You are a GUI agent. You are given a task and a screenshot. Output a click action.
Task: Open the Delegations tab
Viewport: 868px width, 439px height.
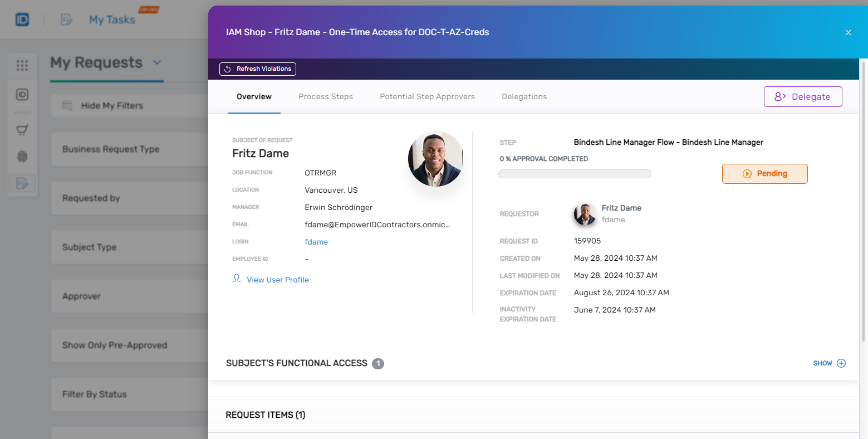pyautogui.click(x=524, y=96)
